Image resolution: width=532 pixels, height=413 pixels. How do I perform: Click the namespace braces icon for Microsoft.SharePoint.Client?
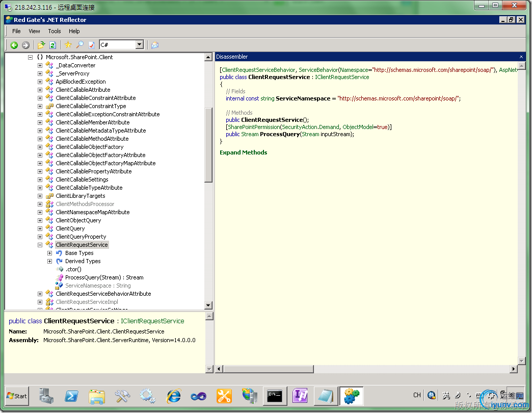click(40, 57)
